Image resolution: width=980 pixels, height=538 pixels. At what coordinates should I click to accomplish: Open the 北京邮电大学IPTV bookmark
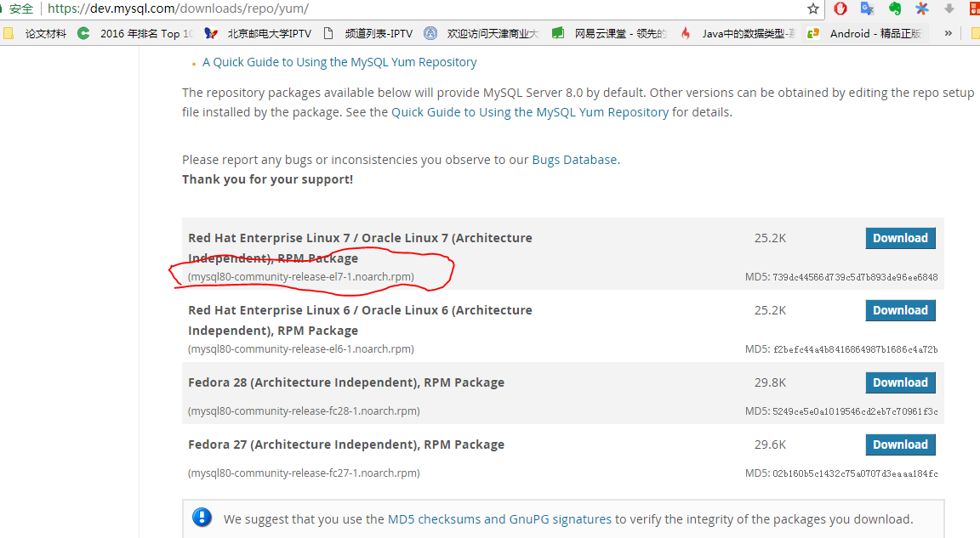click(258, 34)
